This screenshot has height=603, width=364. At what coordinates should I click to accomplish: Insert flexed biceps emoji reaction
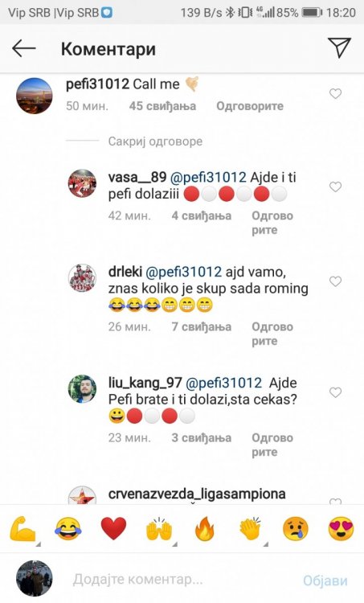pyautogui.click(x=22, y=529)
